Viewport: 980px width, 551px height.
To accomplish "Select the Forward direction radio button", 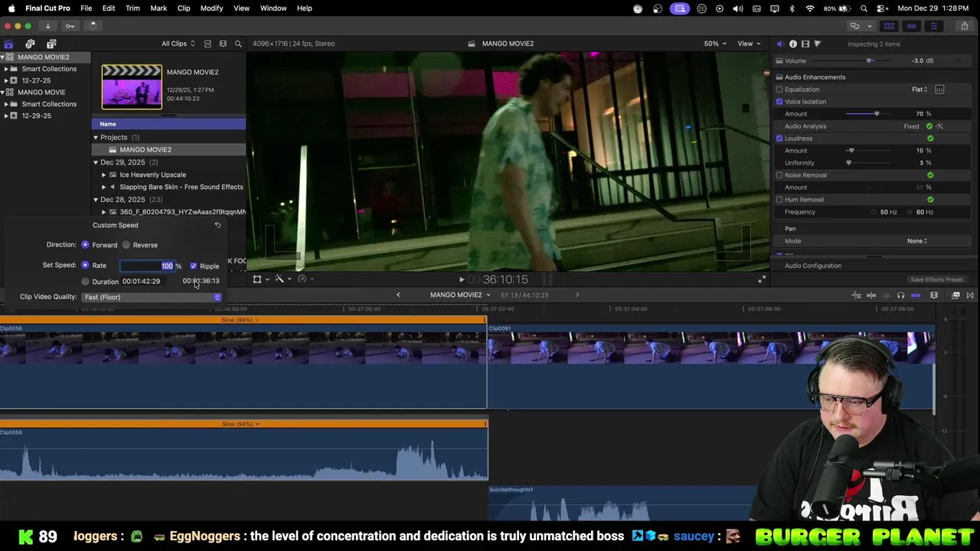I will pos(85,245).
